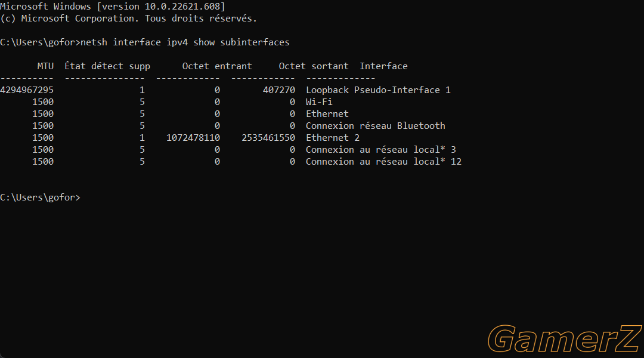Click the Microsoft Windows version line
The image size is (644, 358).
113,7
